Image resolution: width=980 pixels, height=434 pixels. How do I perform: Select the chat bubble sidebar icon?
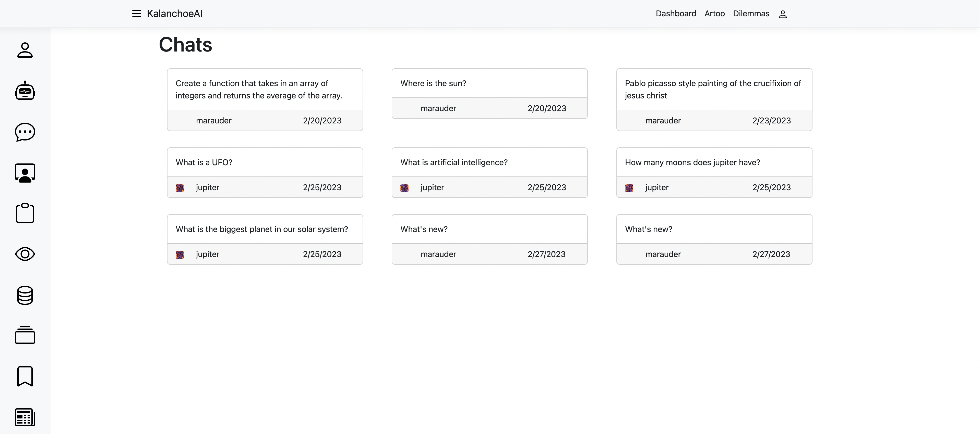[25, 132]
